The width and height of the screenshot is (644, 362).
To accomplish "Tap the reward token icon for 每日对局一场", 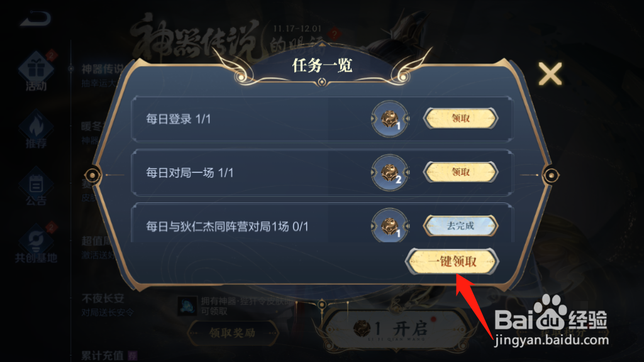I will [389, 173].
